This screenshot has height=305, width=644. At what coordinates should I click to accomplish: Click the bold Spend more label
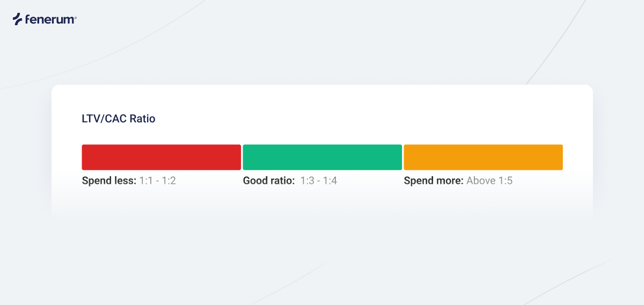434,181
